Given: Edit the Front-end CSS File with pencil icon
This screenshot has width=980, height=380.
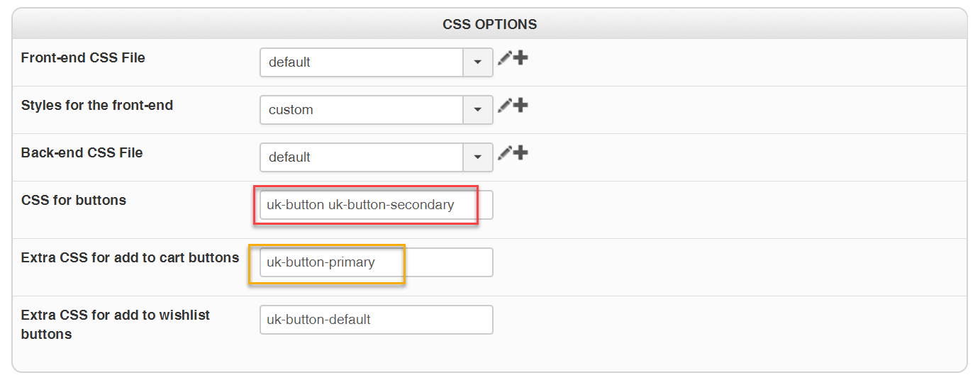Looking at the screenshot, I should tap(504, 58).
